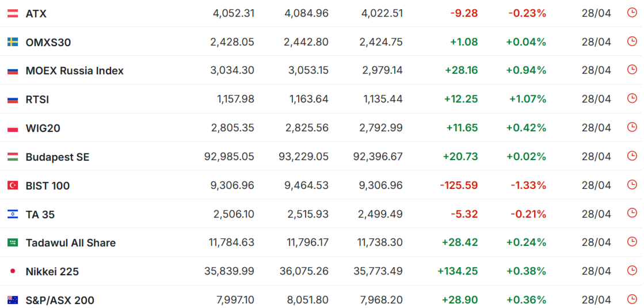Click the clock icon in ATX row
The image size is (644, 308).
click(x=632, y=13)
